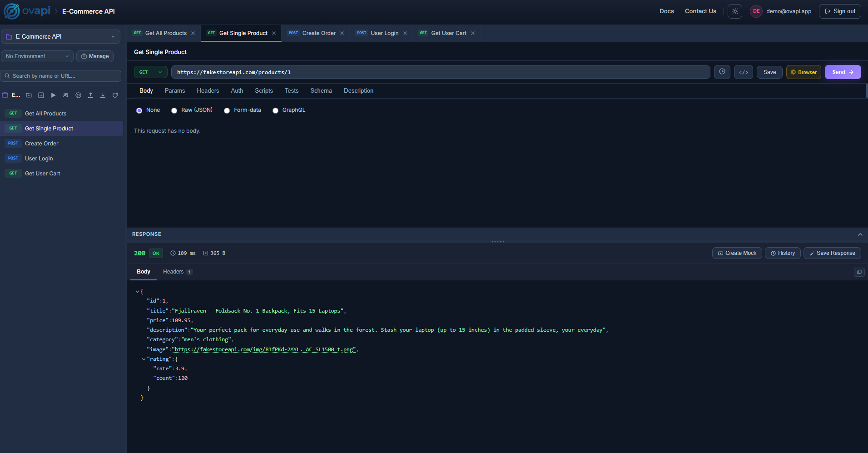Switch to the Create Order tab
This screenshot has height=453, width=868.
318,33
